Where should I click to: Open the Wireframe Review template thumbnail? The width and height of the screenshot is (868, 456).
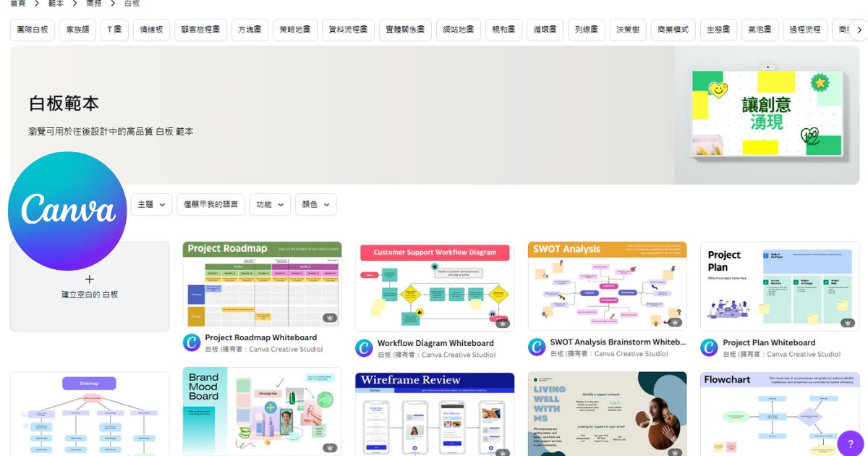click(435, 414)
